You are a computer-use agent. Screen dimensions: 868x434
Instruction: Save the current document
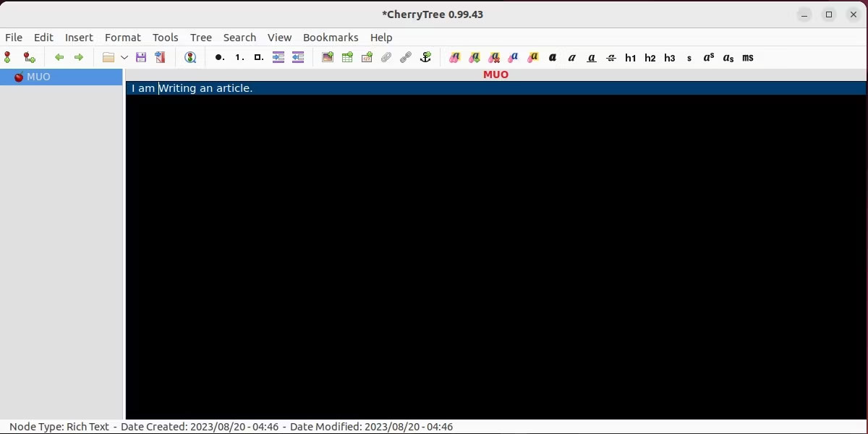(141, 57)
